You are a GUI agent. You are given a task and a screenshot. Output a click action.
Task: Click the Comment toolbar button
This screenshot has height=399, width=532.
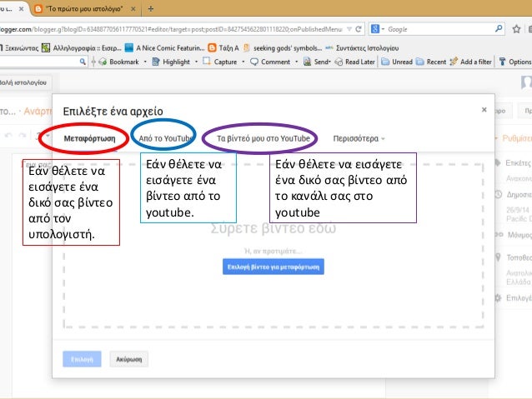(x=270, y=62)
